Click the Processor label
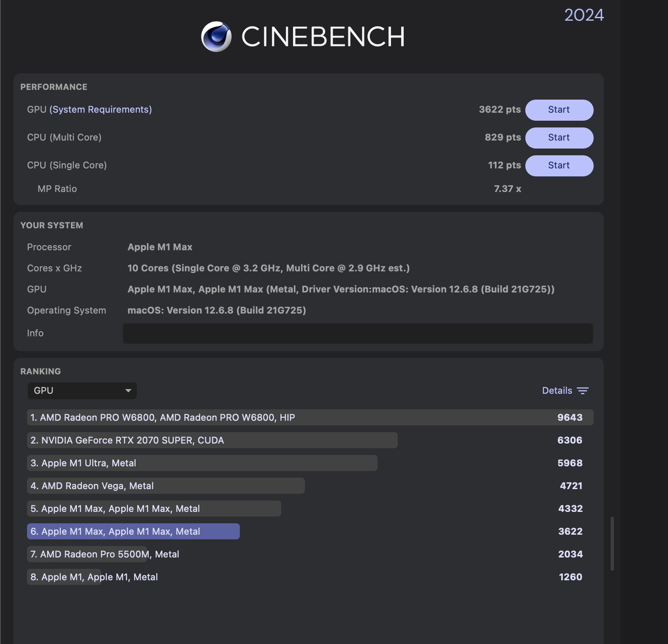 click(x=49, y=247)
